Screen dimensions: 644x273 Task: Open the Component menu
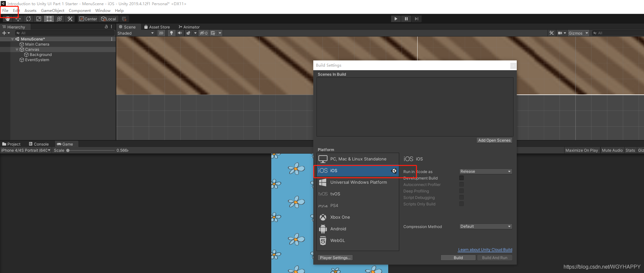click(80, 11)
